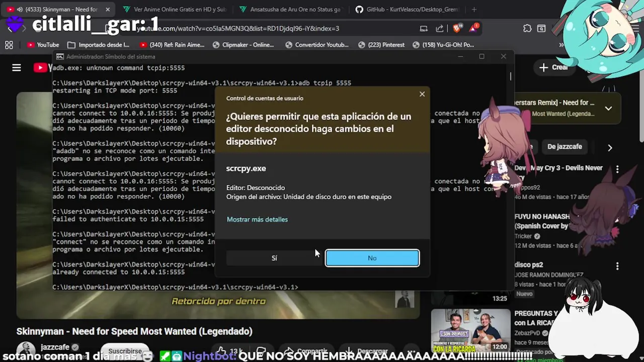
Task: Click the Skinnyman - Need for Speed video title
Action: (134, 331)
